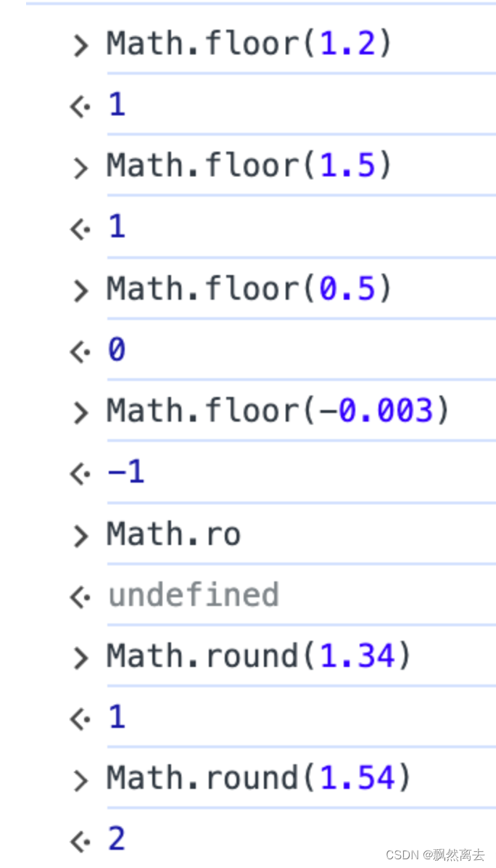Click the return arrow beside result 2

(80, 842)
